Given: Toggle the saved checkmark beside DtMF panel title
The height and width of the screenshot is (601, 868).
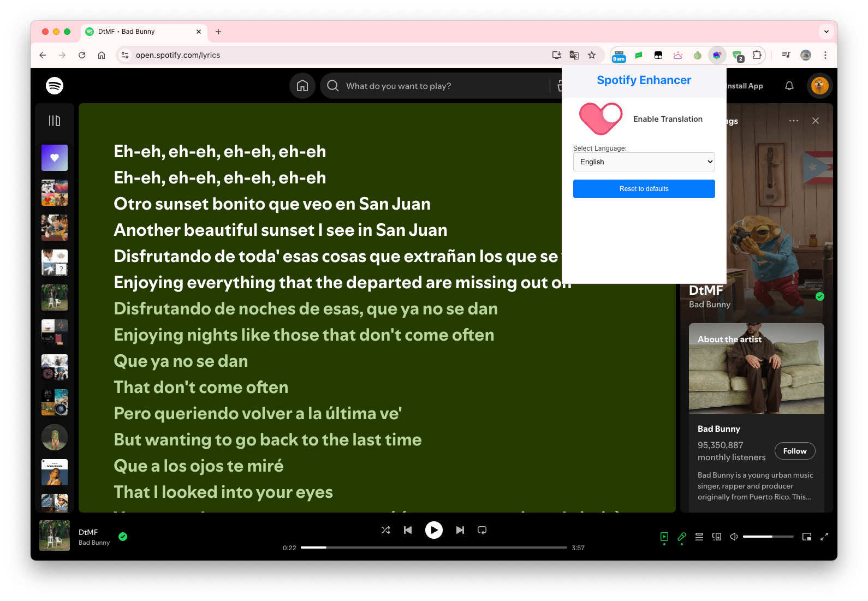Looking at the screenshot, I should pos(820,296).
